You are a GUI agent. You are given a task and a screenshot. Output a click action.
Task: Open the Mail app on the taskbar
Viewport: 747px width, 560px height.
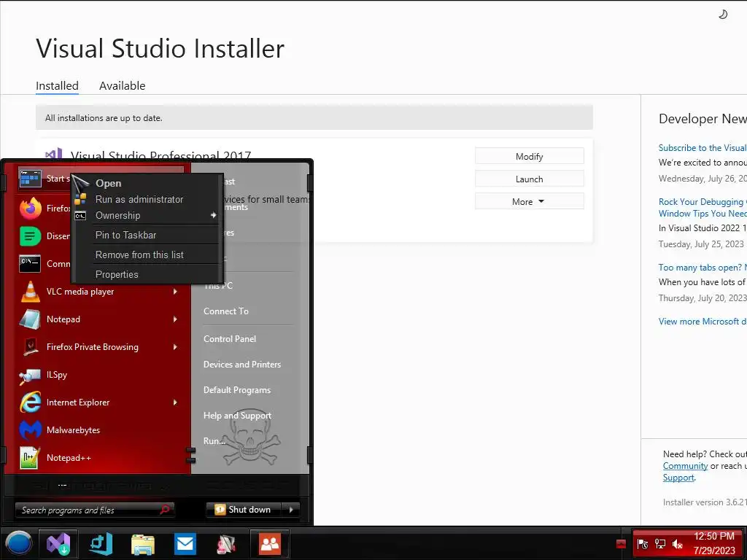coord(185,543)
